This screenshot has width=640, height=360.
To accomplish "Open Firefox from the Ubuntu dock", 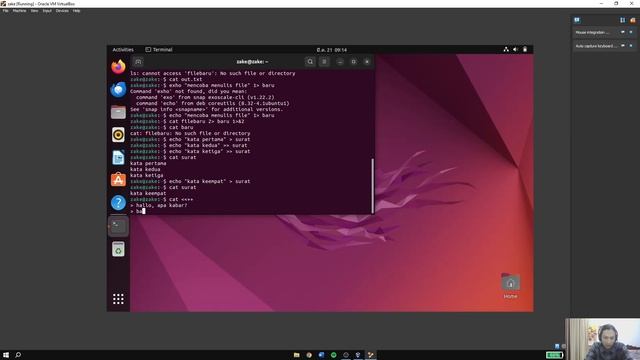I will [x=118, y=67].
